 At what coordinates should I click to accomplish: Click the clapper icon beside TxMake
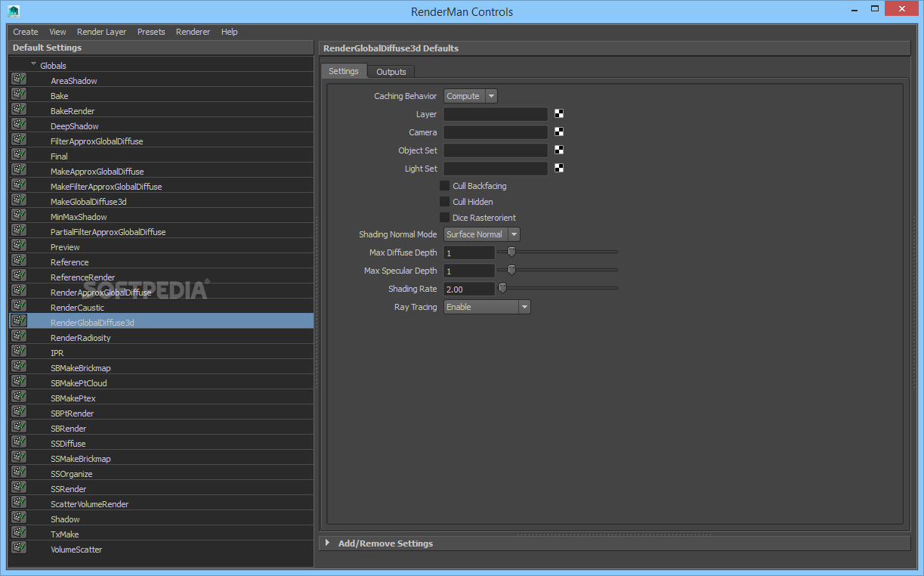tap(19, 532)
